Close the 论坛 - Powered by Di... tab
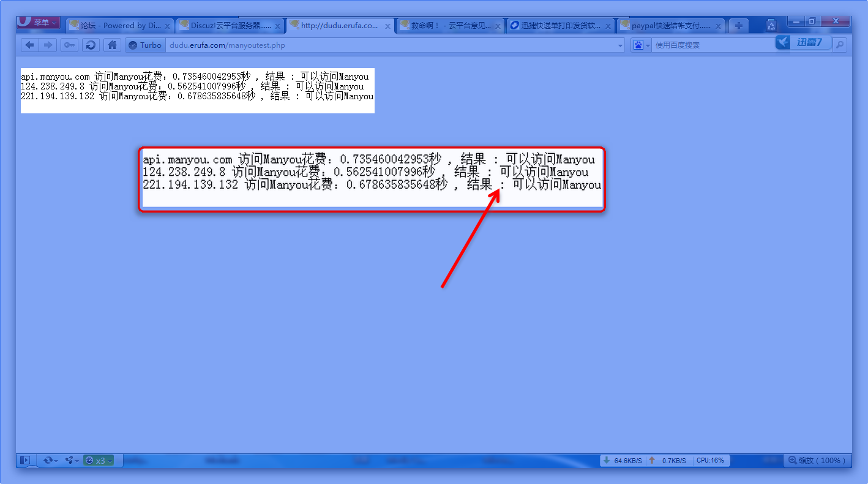The width and height of the screenshot is (868, 484). (167, 26)
